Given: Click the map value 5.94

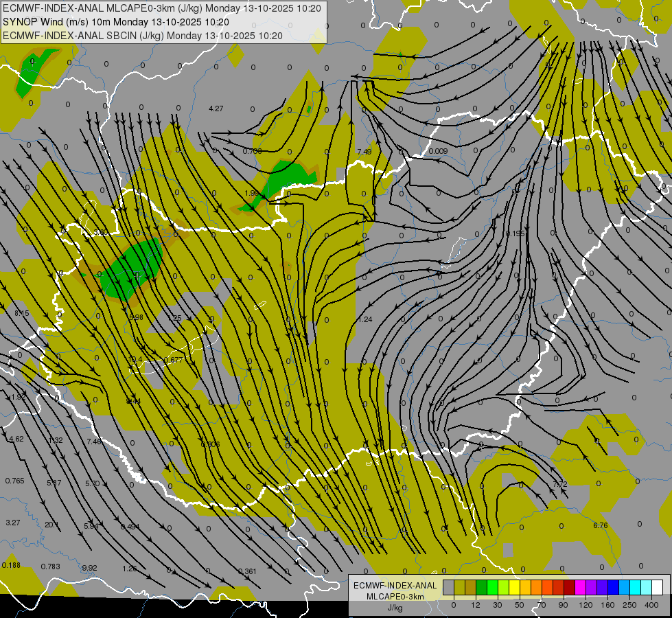Looking at the screenshot, I should (x=91, y=526).
